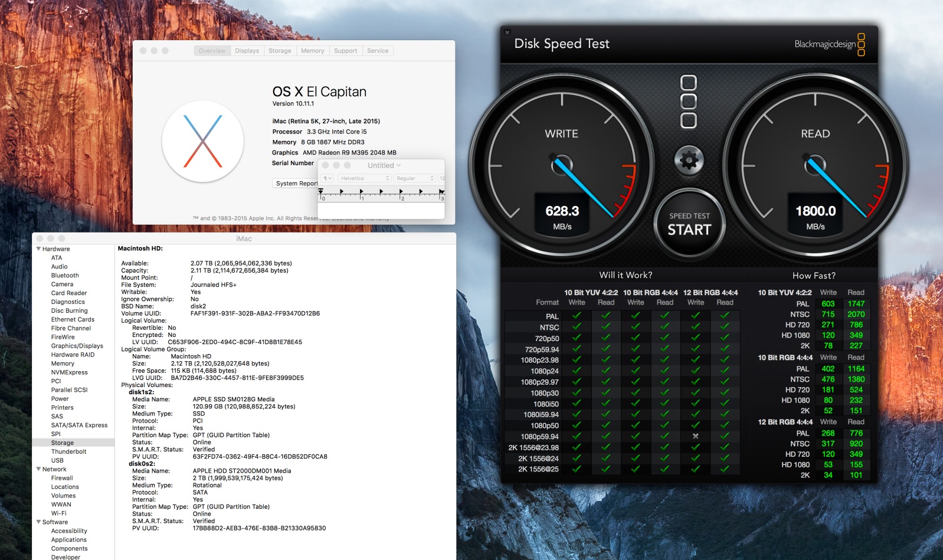Switch to the Support tab
Viewport: 943px width, 560px height.
pos(345,51)
